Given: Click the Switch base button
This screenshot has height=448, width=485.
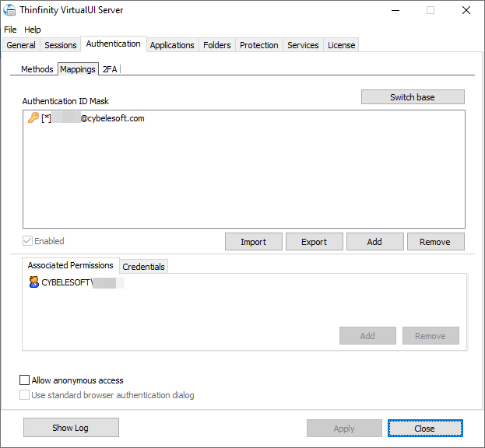Looking at the screenshot, I should coord(413,97).
